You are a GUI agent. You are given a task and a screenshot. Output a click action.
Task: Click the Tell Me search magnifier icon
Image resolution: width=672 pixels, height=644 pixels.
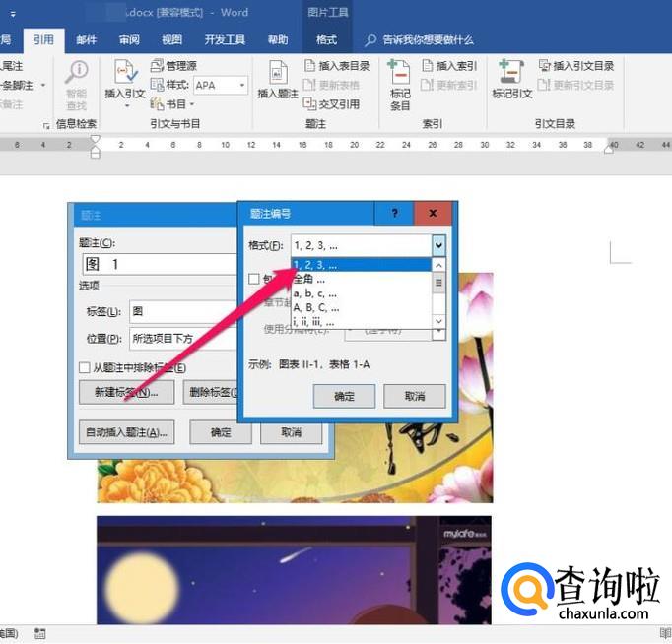pos(370,40)
